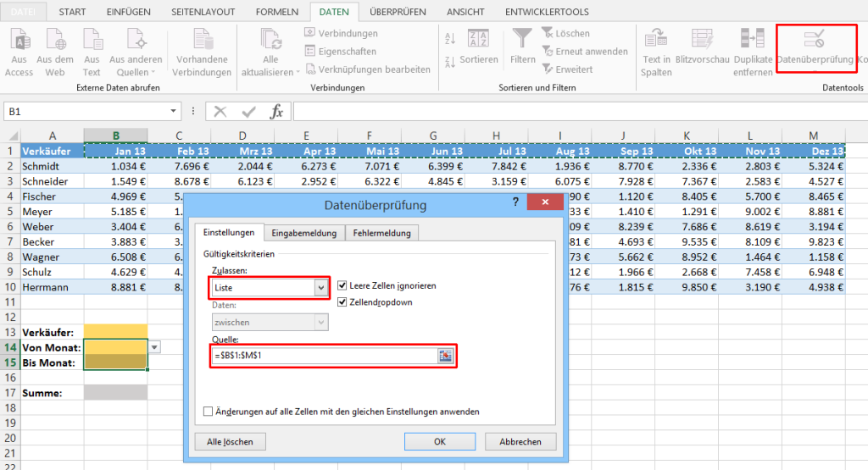Click the dialog help question mark
This screenshot has height=470, width=868.
[x=515, y=202]
